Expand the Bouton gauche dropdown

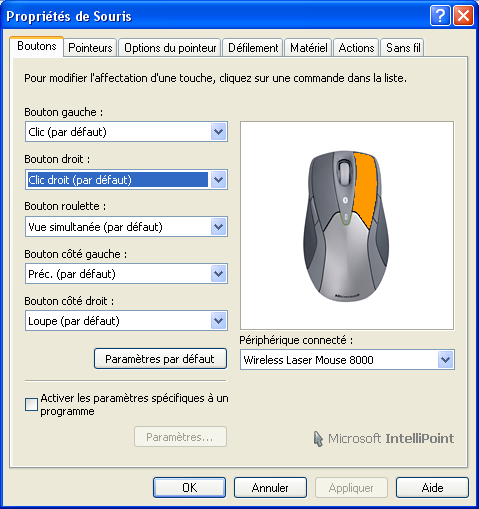tap(219, 132)
